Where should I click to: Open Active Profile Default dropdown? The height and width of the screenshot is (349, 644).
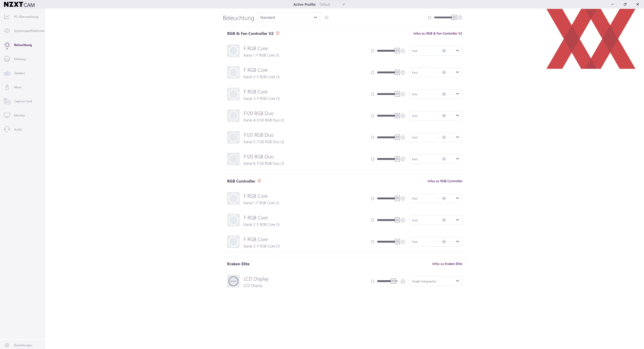(x=332, y=4)
